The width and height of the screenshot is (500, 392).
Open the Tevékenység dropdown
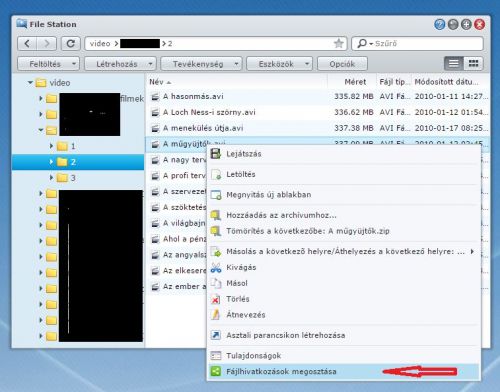(201, 64)
